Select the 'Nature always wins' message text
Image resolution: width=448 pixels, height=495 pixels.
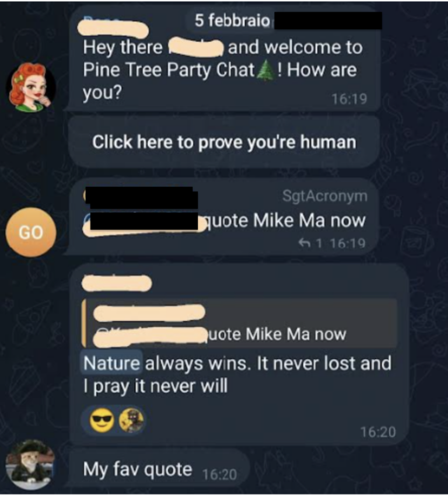(237, 374)
